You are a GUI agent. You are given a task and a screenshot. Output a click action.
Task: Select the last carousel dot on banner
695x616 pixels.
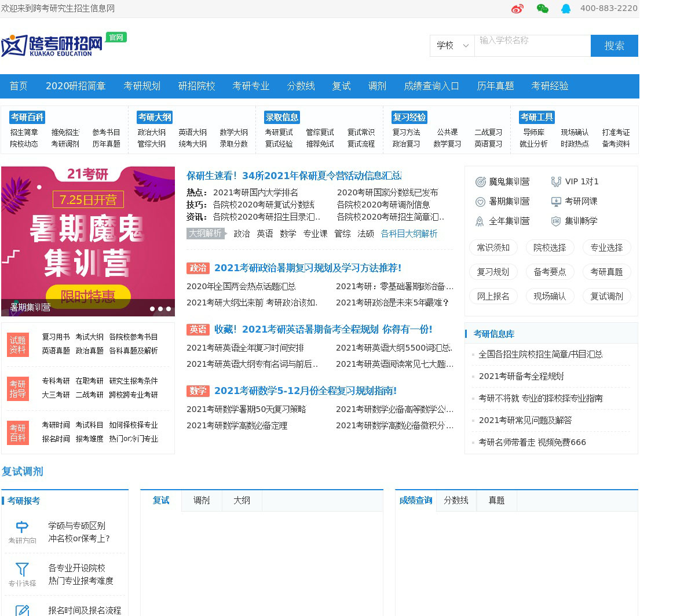coord(169,309)
